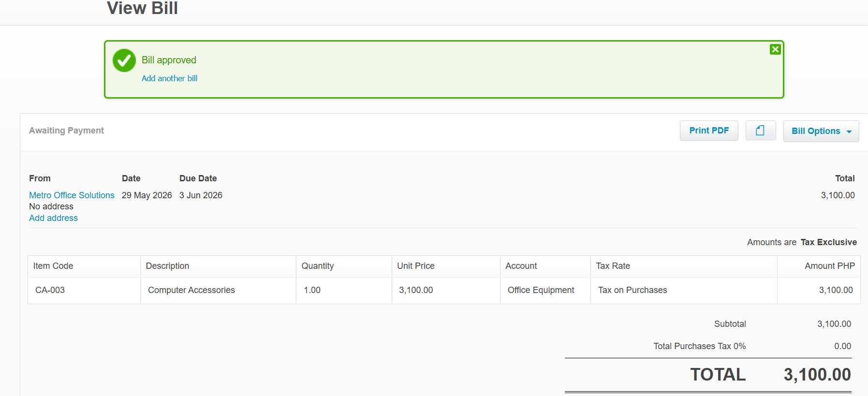Dismiss the Bill approved notification
The width and height of the screenshot is (868, 396).
pos(775,49)
